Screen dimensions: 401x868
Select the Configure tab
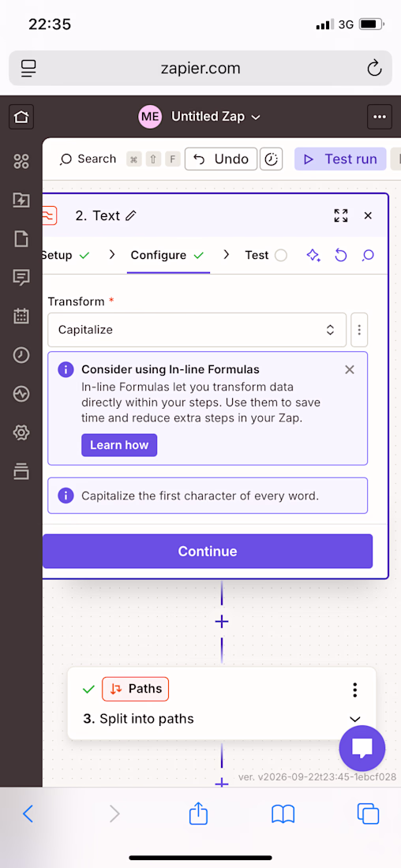pos(168,255)
